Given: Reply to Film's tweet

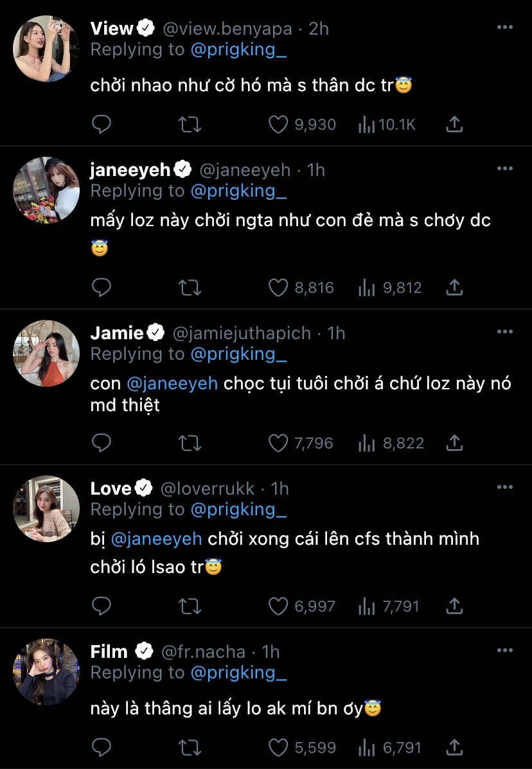Looking at the screenshot, I should pos(102,747).
